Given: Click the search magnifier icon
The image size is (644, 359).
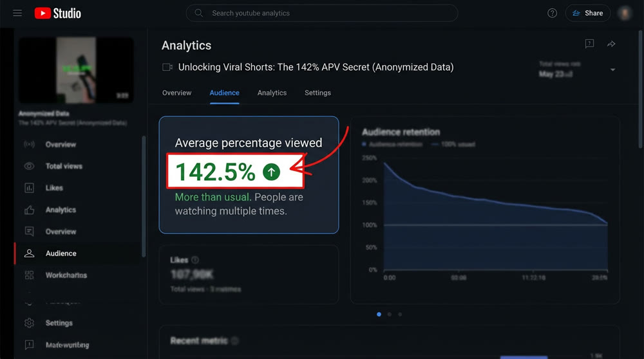Looking at the screenshot, I should tap(199, 13).
